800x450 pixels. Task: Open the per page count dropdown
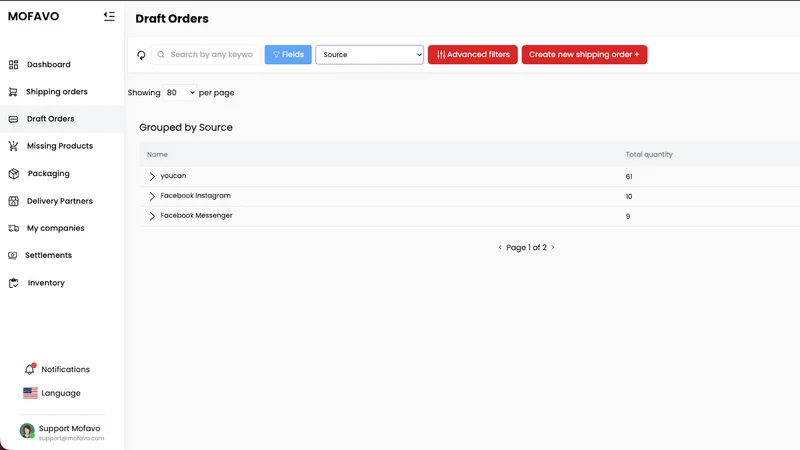tap(180, 92)
